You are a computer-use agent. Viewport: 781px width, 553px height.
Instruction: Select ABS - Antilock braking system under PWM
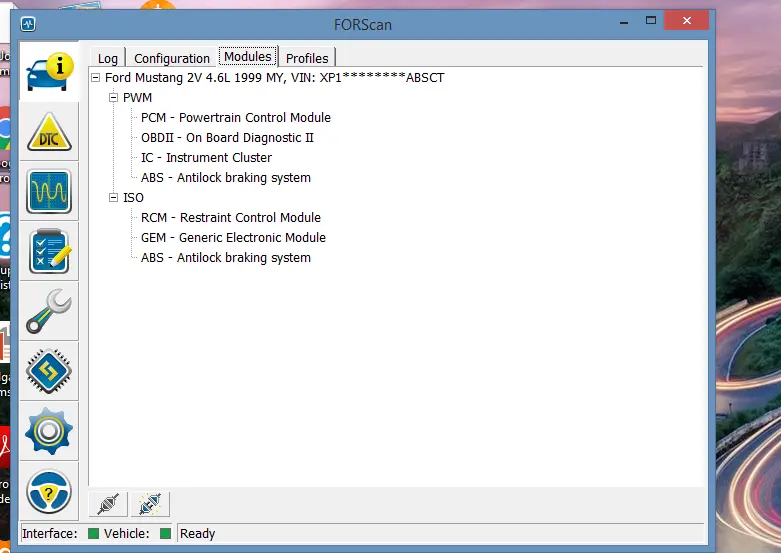click(226, 177)
